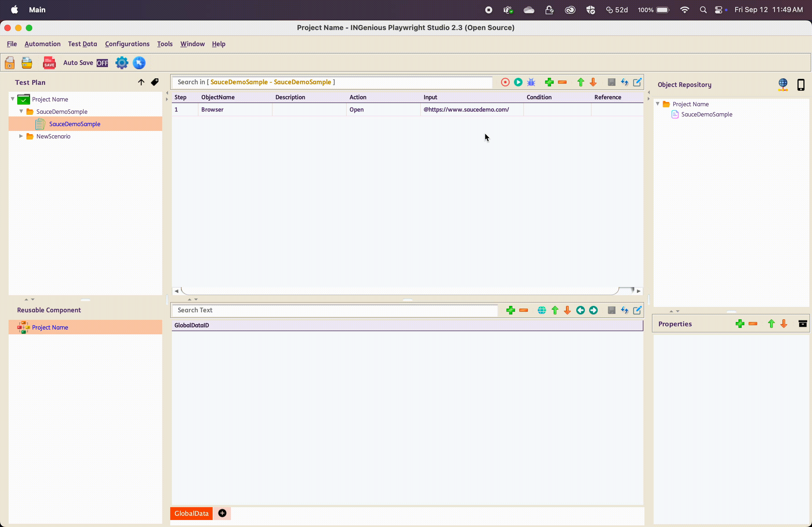Open the Configurations menu
The height and width of the screenshot is (527, 812).
pos(127,44)
